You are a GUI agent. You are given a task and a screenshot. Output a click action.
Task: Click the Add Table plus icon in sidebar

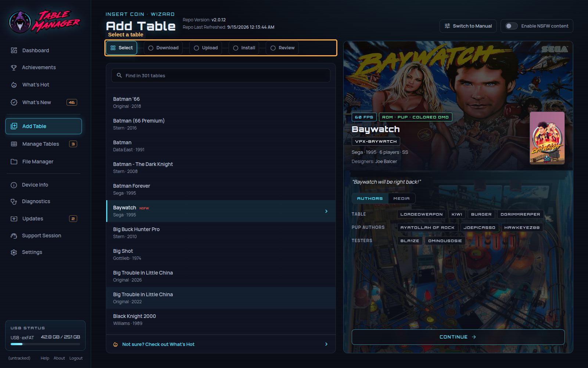tap(14, 126)
